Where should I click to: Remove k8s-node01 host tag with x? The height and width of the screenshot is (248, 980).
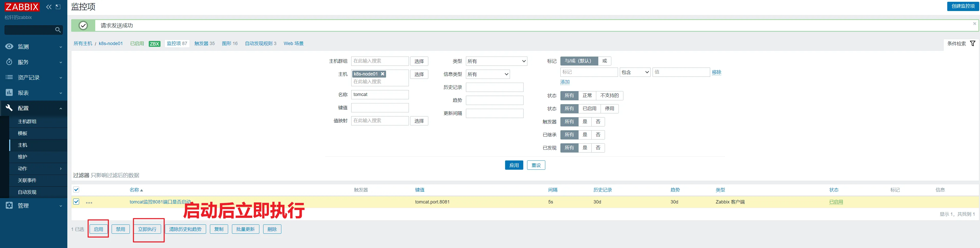383,74
